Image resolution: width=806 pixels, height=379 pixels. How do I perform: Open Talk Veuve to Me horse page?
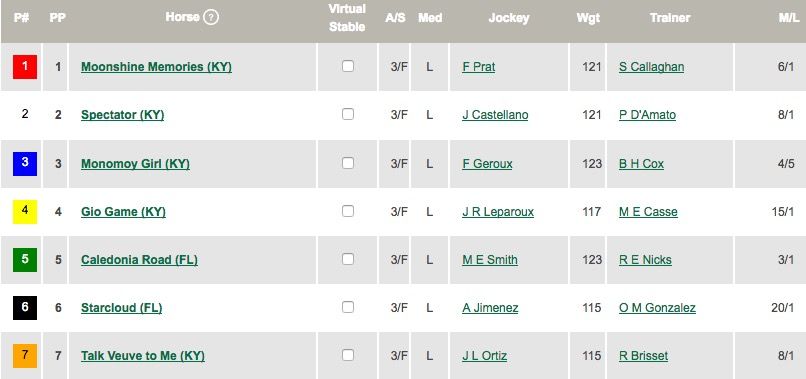(x=143, y=356)
